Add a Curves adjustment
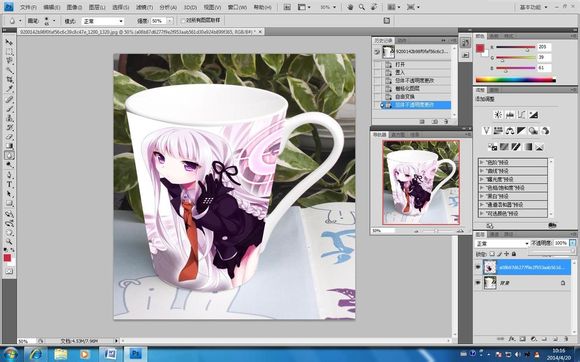The height and width of the screenshot is (362, 580). point(522,115)
